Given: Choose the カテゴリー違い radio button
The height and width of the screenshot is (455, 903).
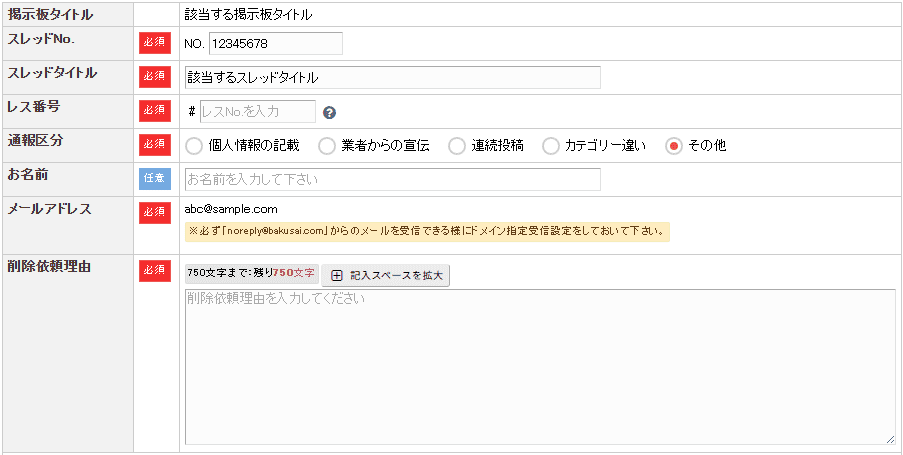Looking at the screenshot, I should pyautogui.click(x=551, y=146).
